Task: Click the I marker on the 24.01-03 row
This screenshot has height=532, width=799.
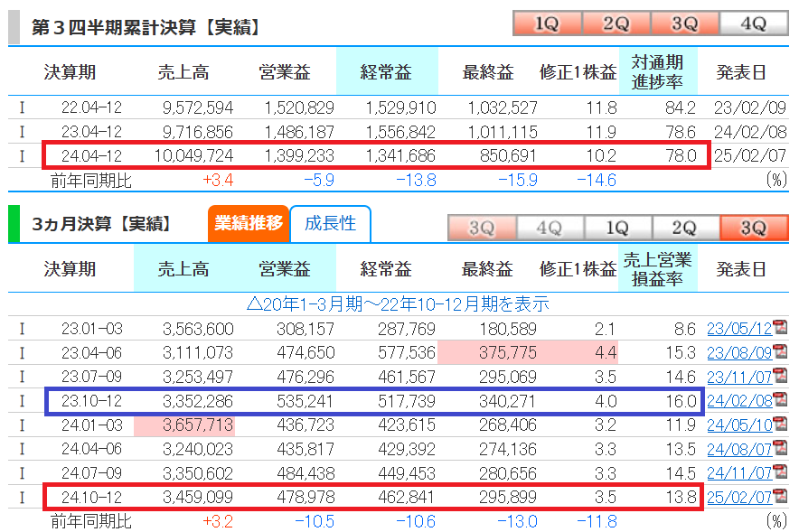Action: [x=22, y=425]
